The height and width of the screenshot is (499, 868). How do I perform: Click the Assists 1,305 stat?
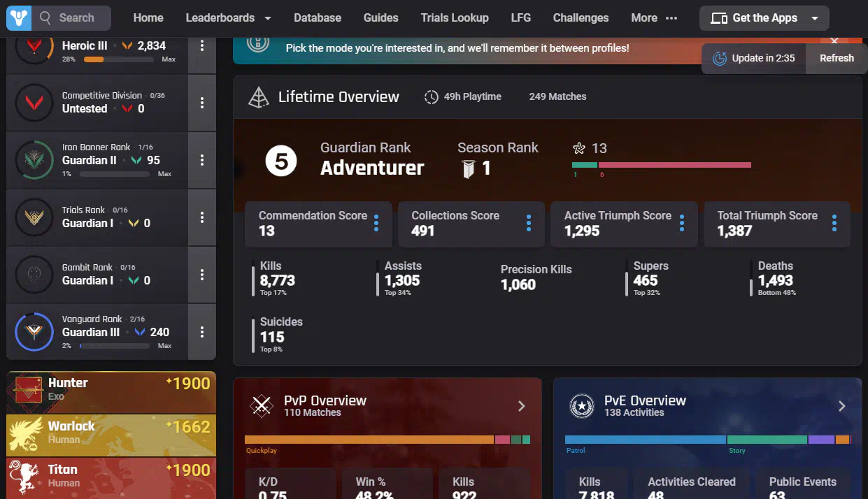pyautogui.click(x=402, y=278)
